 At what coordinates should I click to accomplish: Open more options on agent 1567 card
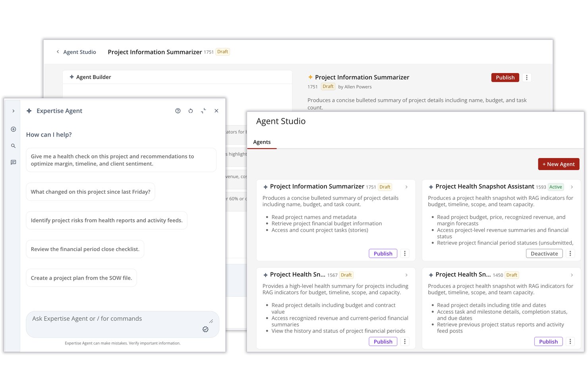click(405, 342)
